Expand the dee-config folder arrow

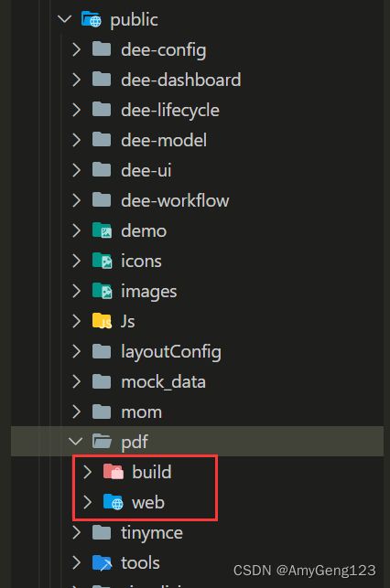tap(76, 49)
